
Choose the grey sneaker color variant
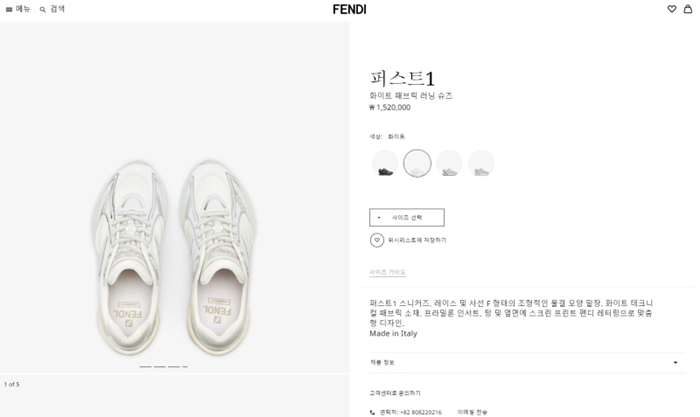coord(449,163)
